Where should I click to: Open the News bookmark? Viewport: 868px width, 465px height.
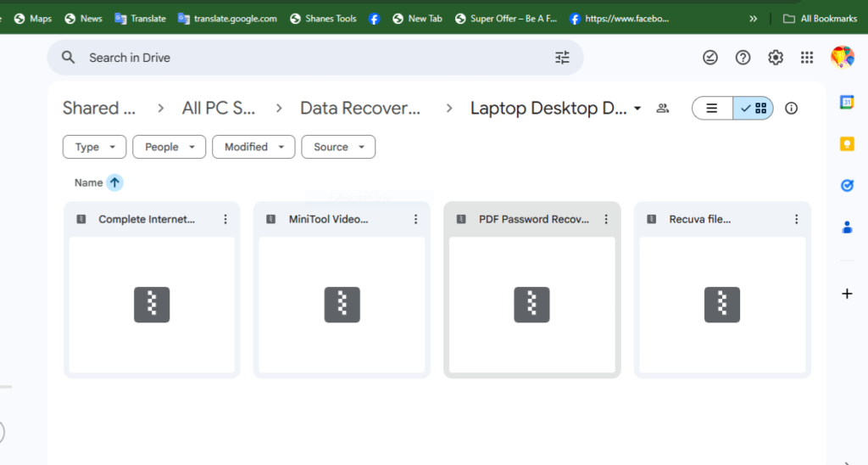tap(83, 19)
